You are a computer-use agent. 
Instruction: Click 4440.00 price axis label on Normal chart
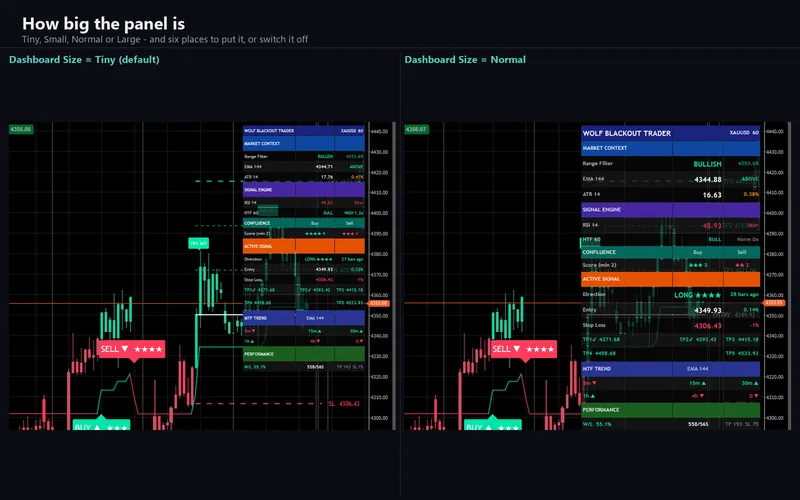[775, 131]
